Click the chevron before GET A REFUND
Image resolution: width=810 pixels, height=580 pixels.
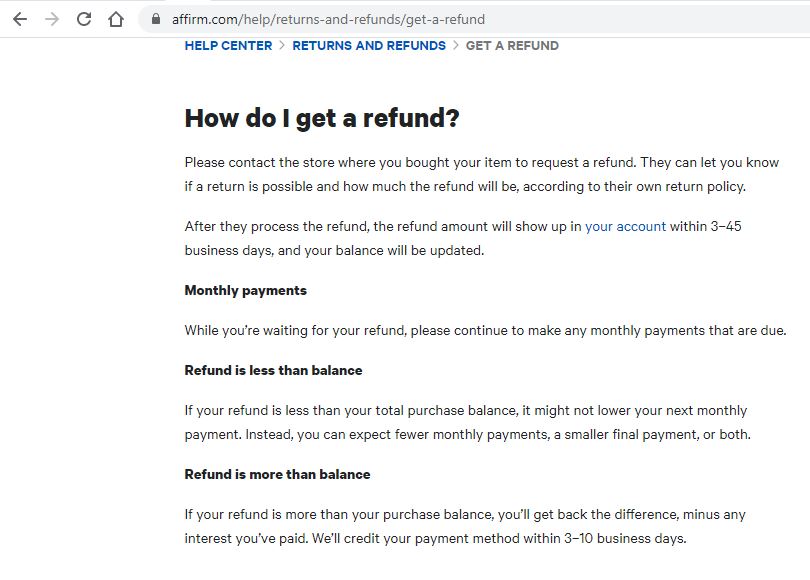coord(456,45)
